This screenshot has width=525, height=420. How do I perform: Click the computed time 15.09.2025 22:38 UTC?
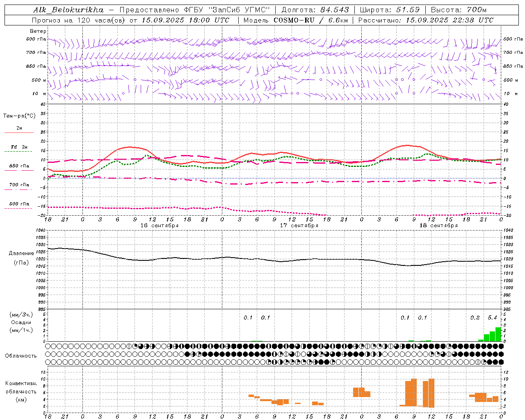pos(450,20)
